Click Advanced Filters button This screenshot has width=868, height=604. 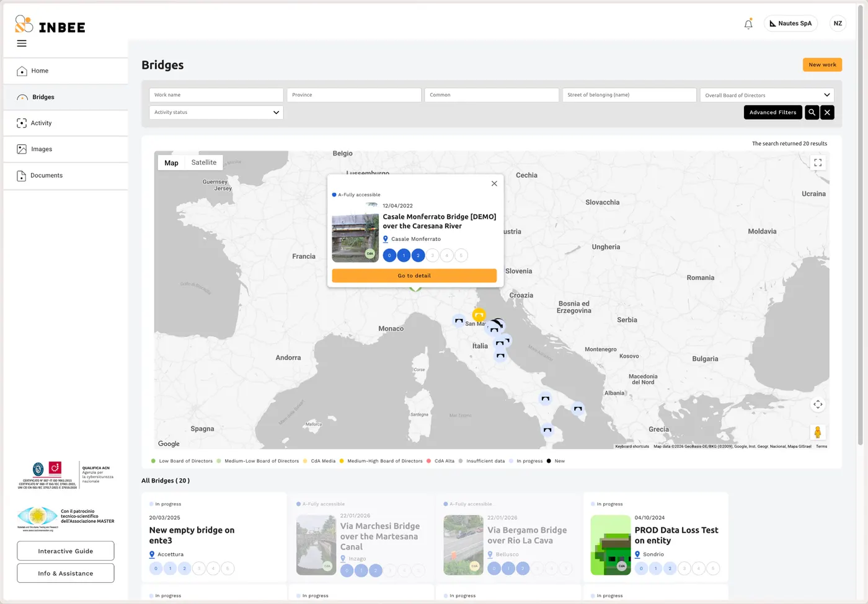tap(773, 112)
